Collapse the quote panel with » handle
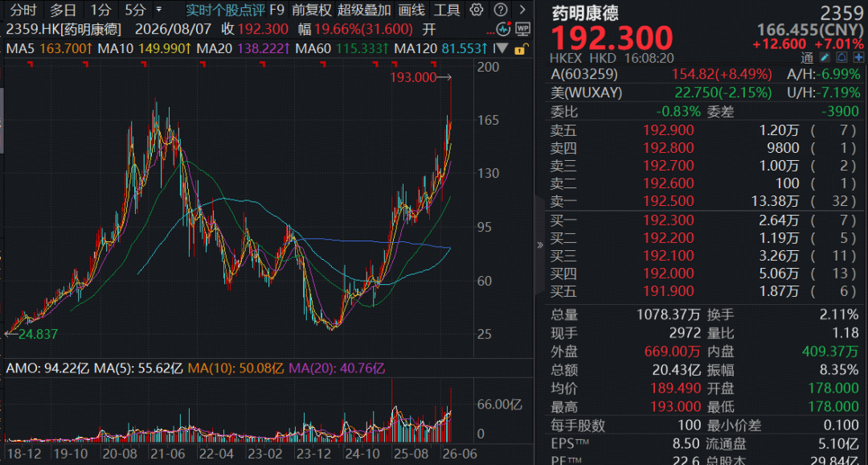This screenshot has height=465, width=868. coord(540,245)
